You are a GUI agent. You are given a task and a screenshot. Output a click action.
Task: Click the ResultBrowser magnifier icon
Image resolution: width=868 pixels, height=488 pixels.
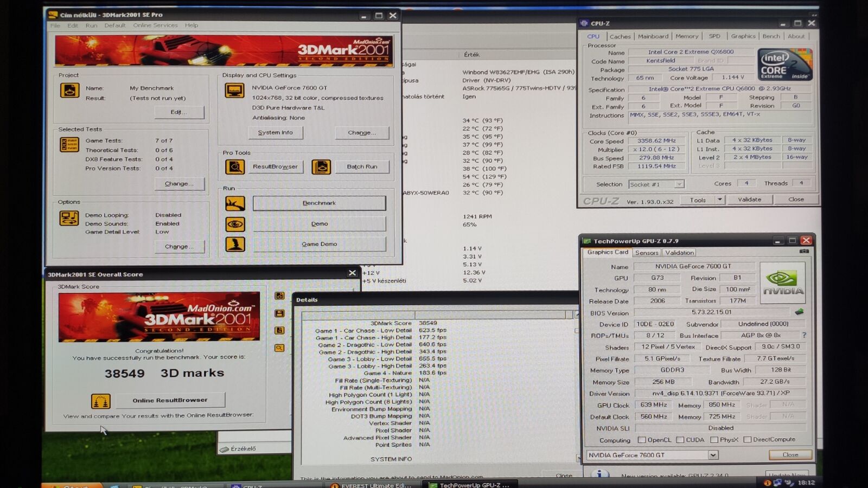tap(235, 167)
